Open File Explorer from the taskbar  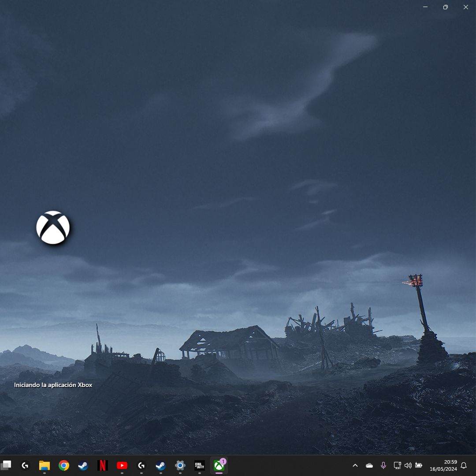45,465
